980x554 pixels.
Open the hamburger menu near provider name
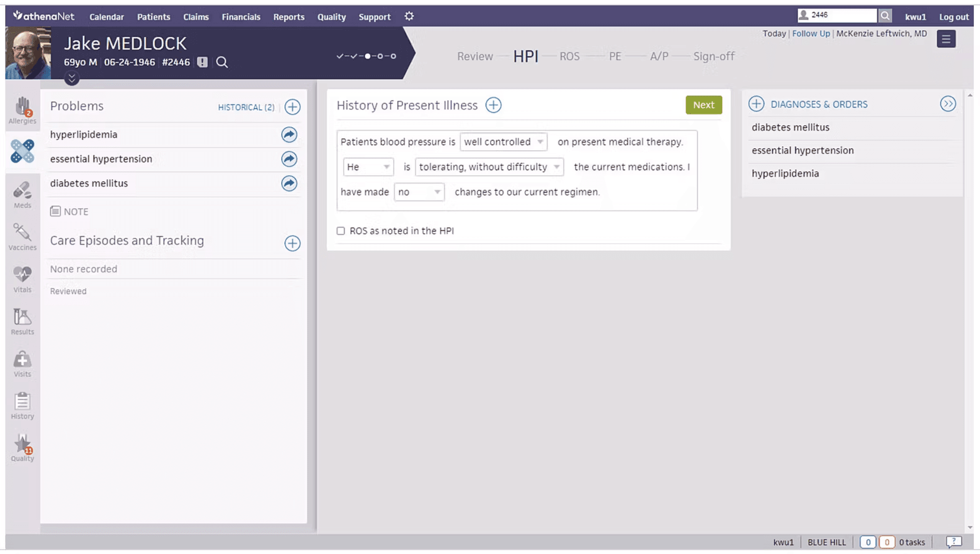[946, 39]
